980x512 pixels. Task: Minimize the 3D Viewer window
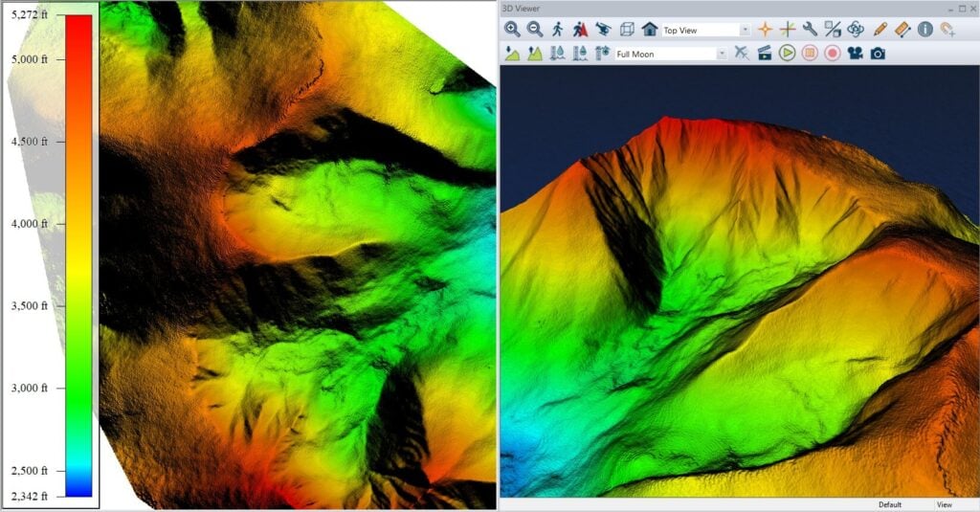pyautogui.click(x=950, y=8)
